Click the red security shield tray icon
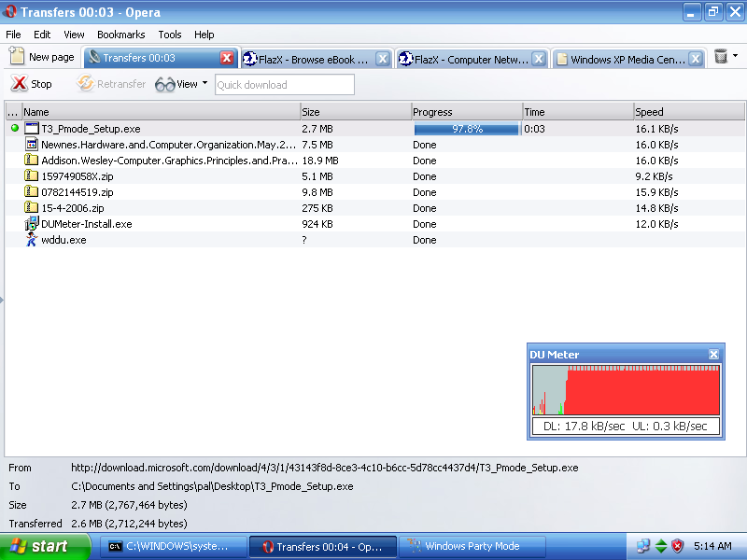 point(678,546)
